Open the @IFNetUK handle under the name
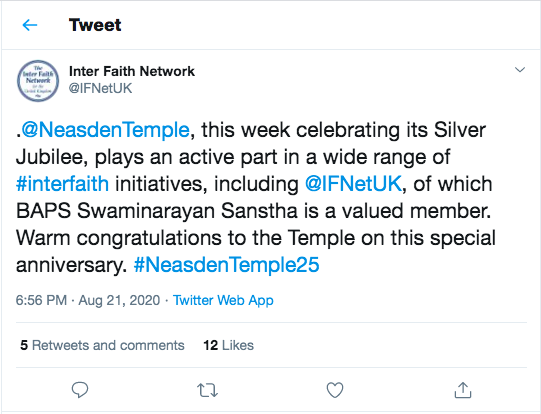 click(100, 88)
